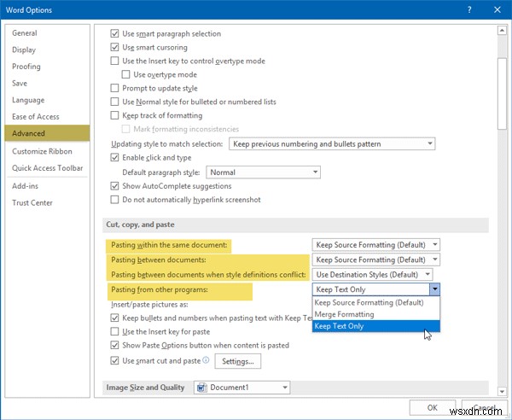Confirm with the OK button

pyautogui.click(x=433, y=407)
